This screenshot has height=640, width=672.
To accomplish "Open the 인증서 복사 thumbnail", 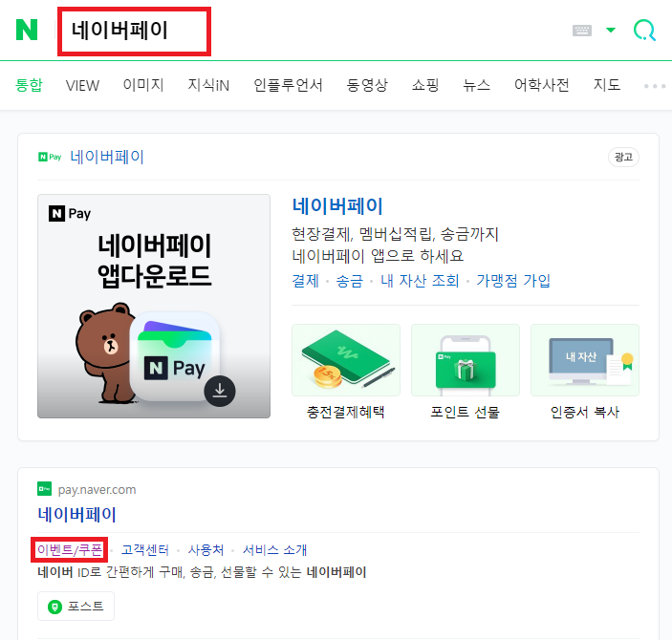I will [585, 360].
